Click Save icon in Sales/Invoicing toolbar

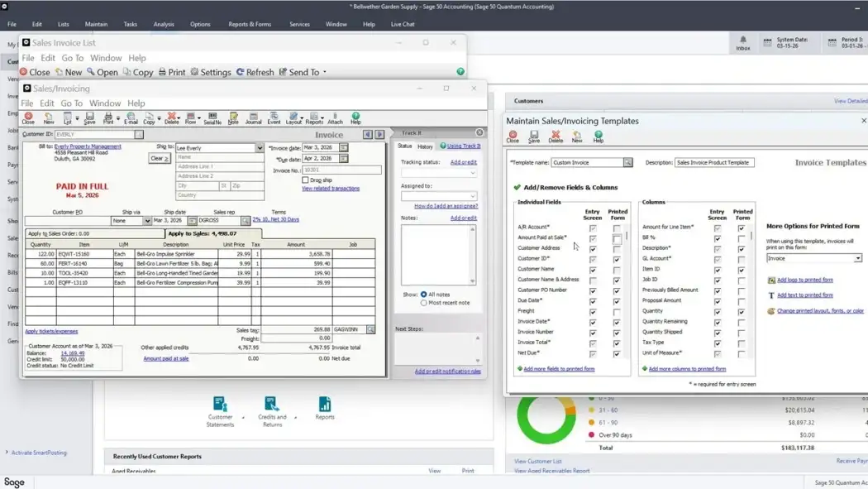coord(89,118)
